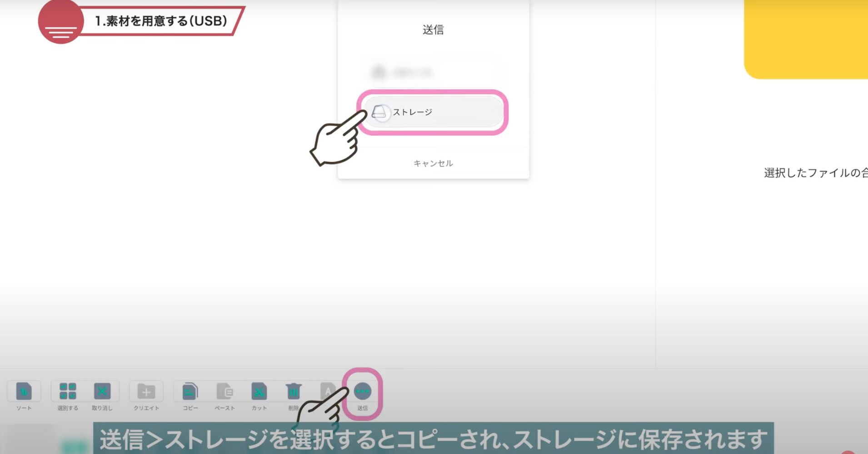Cut files using the カット scissors icon
The width and height of the screenshot is (868, 454).
coord(259,391)
